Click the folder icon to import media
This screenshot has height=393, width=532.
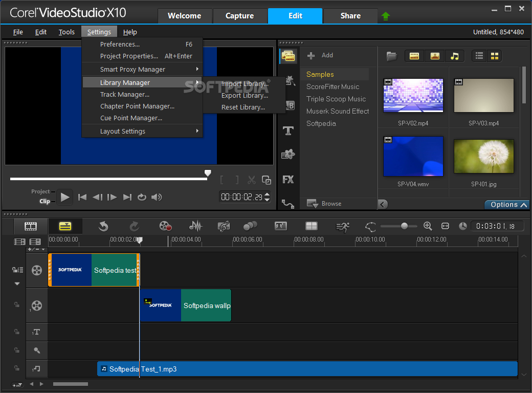pos(391,56)
